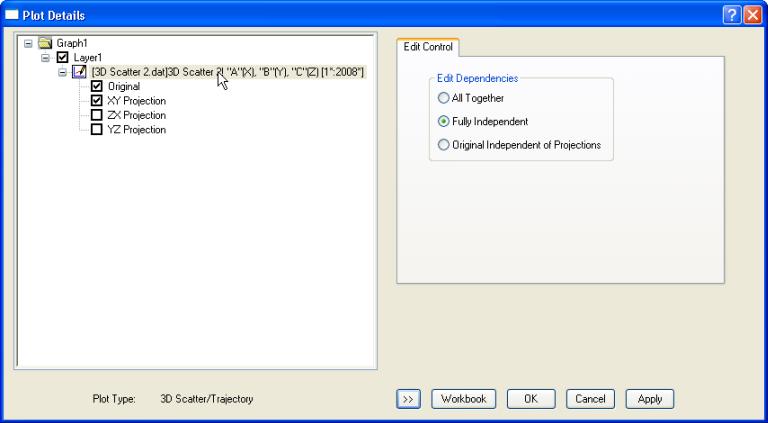768x423 pixels.
Task: Collapse the 3D Scatter dataset node
Action: [x=62, y=72]
